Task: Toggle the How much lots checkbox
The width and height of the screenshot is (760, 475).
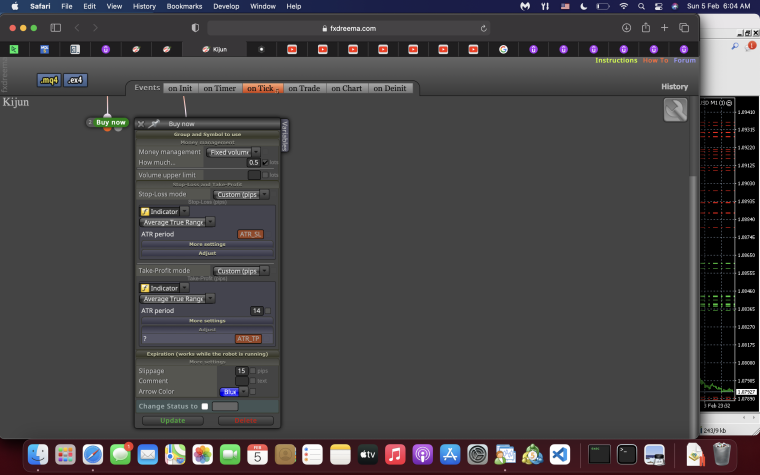Action: (265, 162)
